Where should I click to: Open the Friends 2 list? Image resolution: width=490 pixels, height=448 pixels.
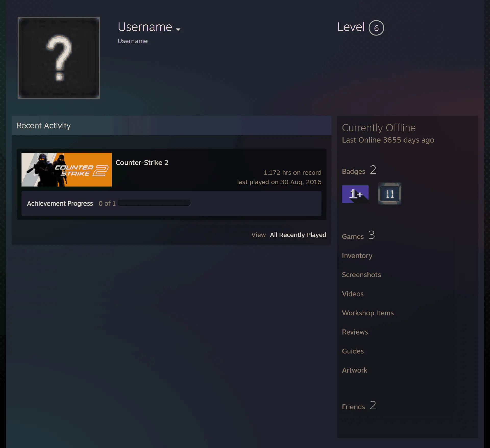[359, 406]
